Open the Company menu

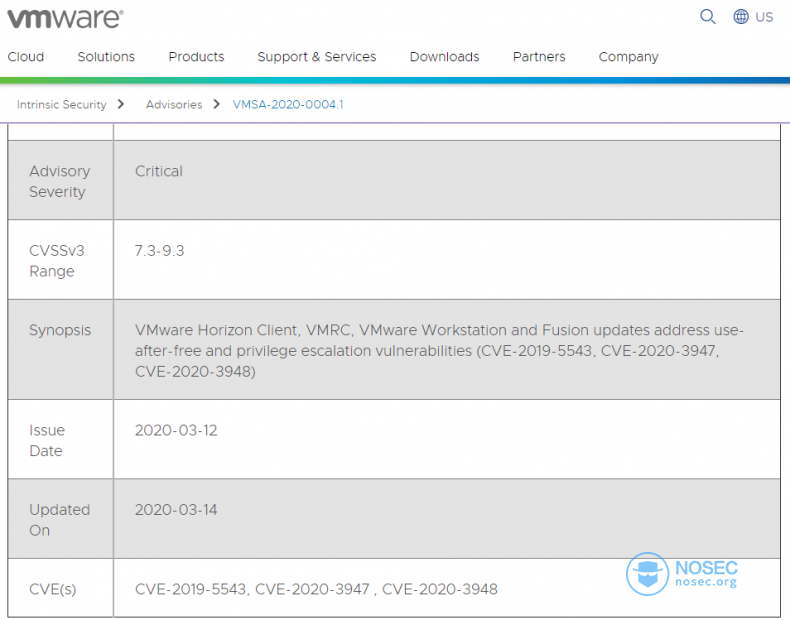pyautogui.click(x=628, y=57)
